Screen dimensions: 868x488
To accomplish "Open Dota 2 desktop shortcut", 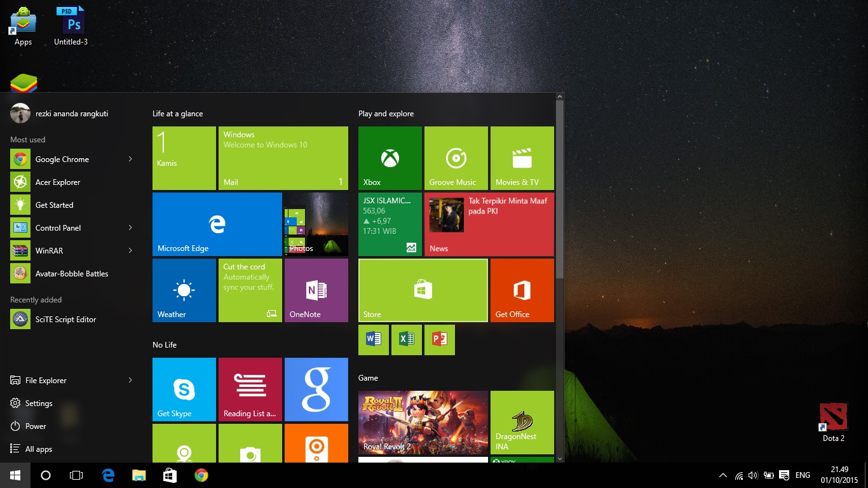I will (x=833, y=423).
